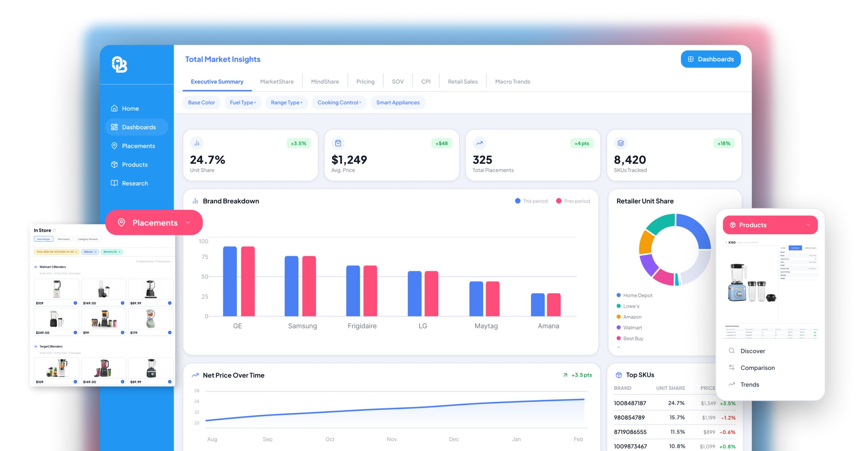Click the app logo in the sidebar

tap(119, 64)
